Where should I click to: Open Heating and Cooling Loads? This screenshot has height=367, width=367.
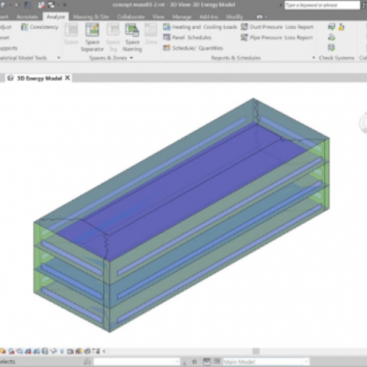[x=200, y=27]
